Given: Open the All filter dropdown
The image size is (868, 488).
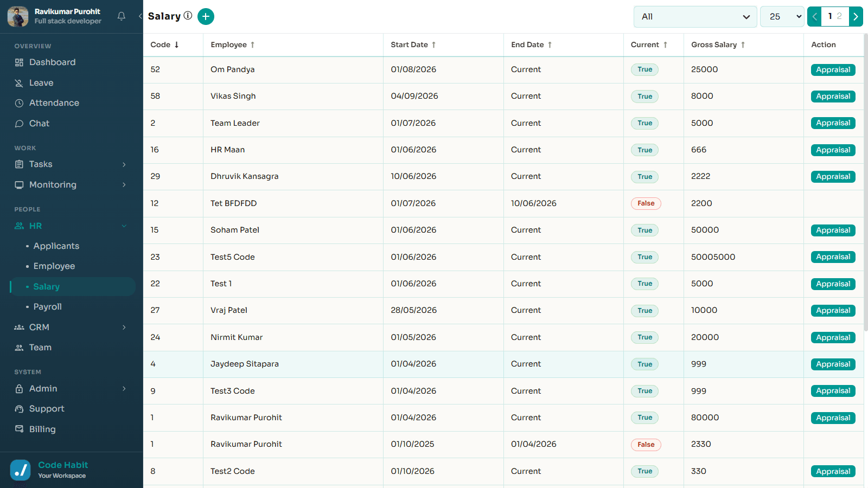Looking at the screenshot, I should (x=695, y=17).
